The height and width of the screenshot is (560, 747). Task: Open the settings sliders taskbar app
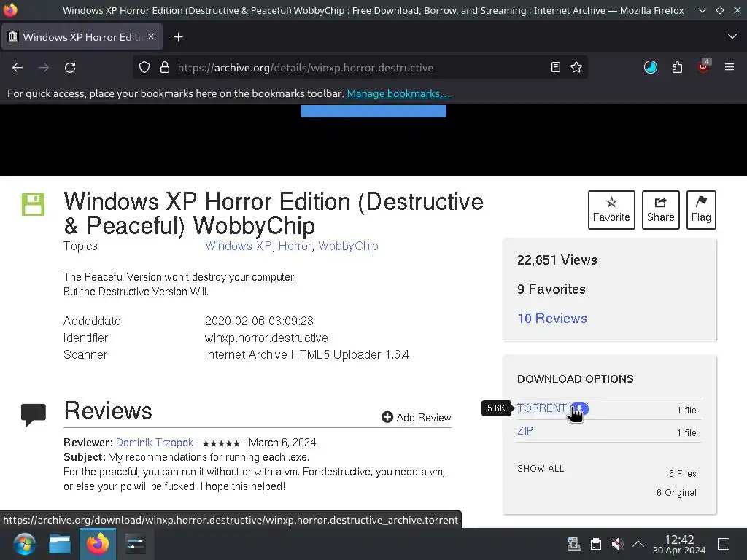[x=135, y=544]
